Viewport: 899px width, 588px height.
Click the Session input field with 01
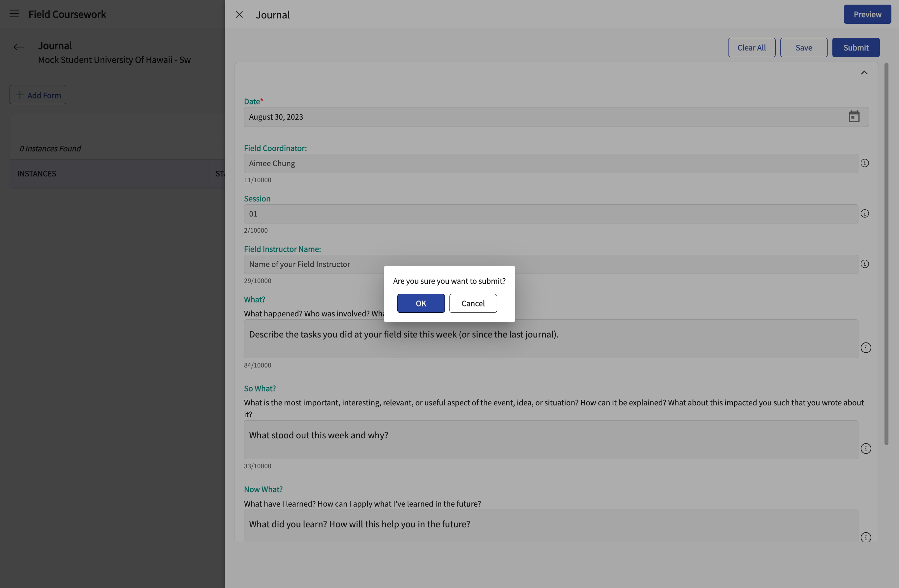[x=551, y=214]
